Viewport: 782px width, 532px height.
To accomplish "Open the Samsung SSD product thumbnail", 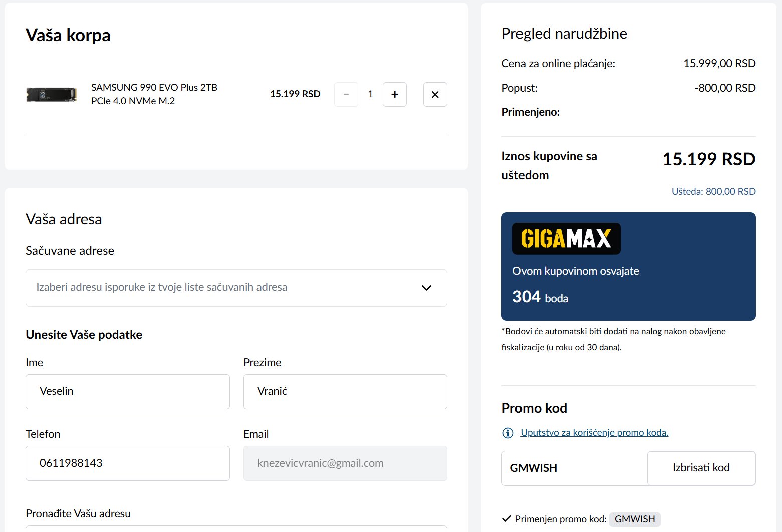I will coord(51,94).
